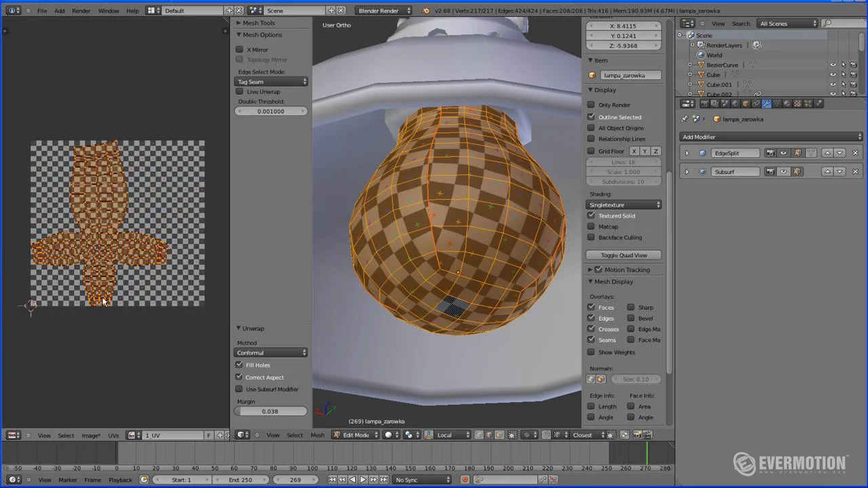Open the Object Constraints tab (chain icon)
This screenshot has width=868, height=488.
point(756,104)
